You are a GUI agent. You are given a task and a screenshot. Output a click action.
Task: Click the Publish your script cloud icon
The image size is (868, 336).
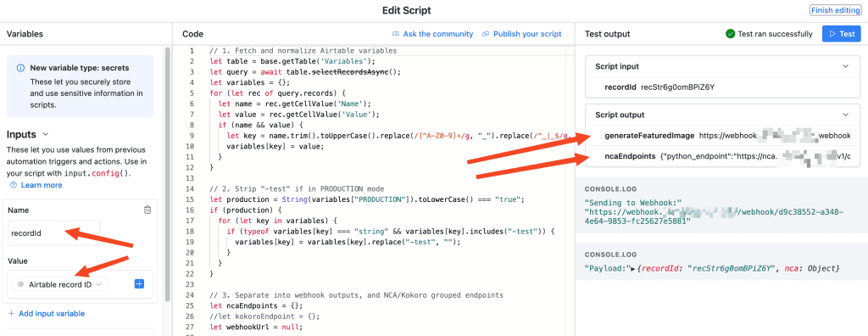[x=486, y=34]
